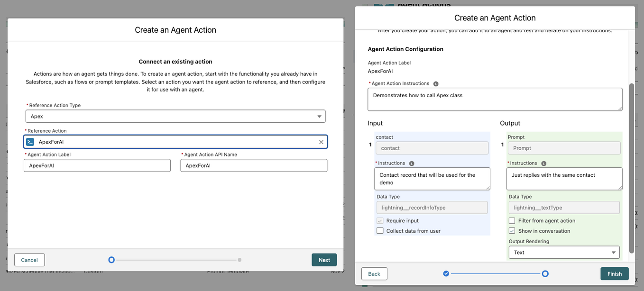
Task: Edit the Prompt output Instructions textarea
Action: (x=564, y=179)
